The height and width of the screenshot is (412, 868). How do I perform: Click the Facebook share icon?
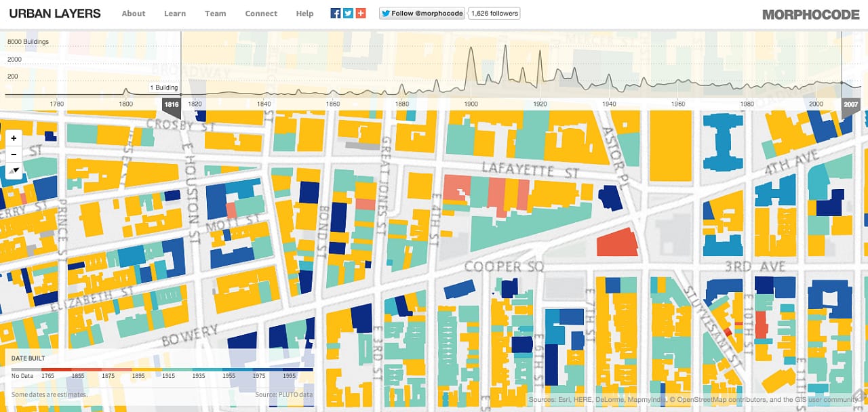[x=334, y=12]
